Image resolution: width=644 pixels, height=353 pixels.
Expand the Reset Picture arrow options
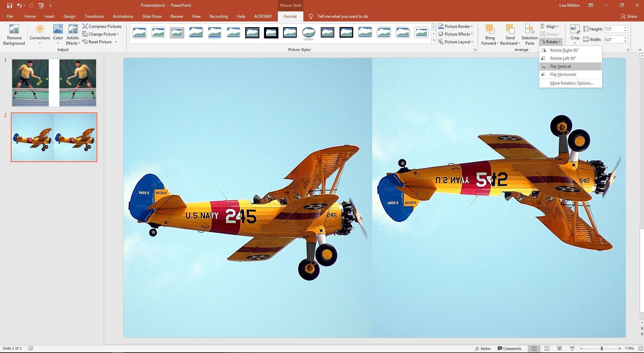(116, 42)
